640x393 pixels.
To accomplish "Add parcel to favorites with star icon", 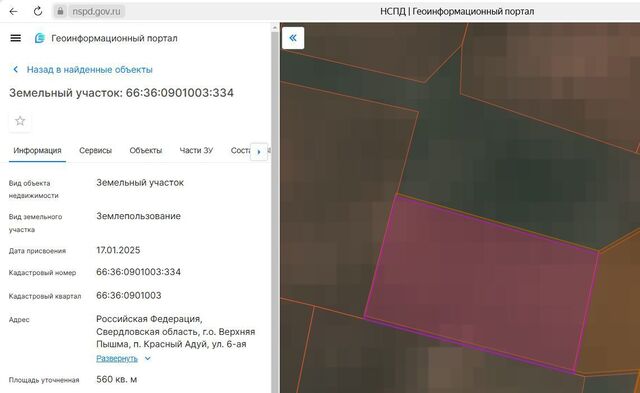I will click(20, 121).
